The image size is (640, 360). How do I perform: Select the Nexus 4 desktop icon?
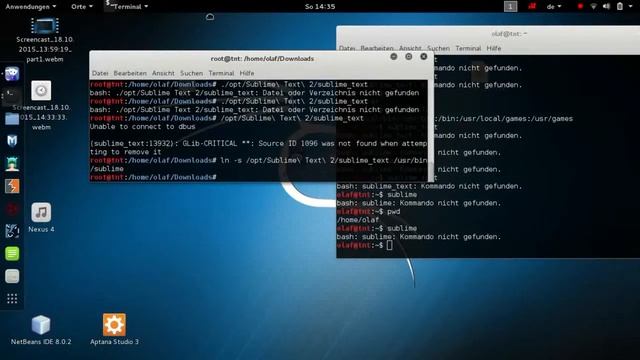41,218
